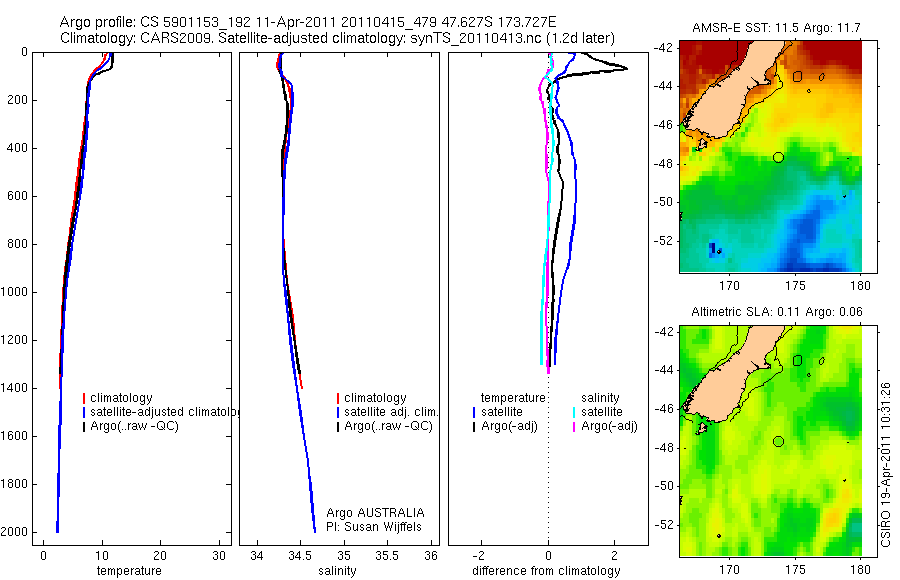The height and width of the screenshot is (580, 900).
Task: Click the red climatology marker in temperature legend
Action: (84, 398)
